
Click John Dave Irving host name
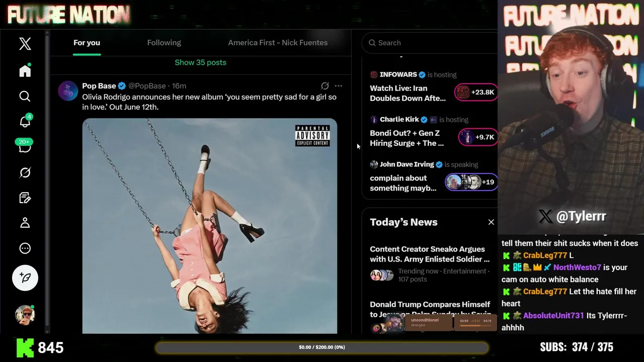[407, 164]
